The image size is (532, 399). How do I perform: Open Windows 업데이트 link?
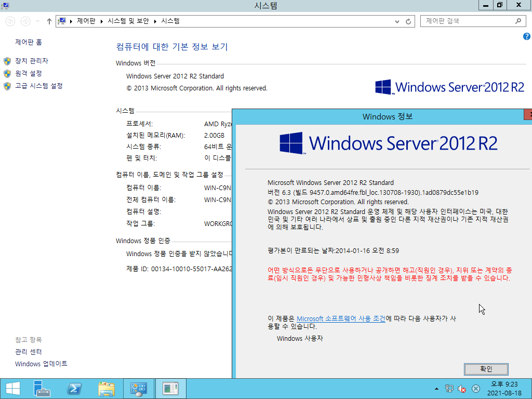[x=41, y=364]
